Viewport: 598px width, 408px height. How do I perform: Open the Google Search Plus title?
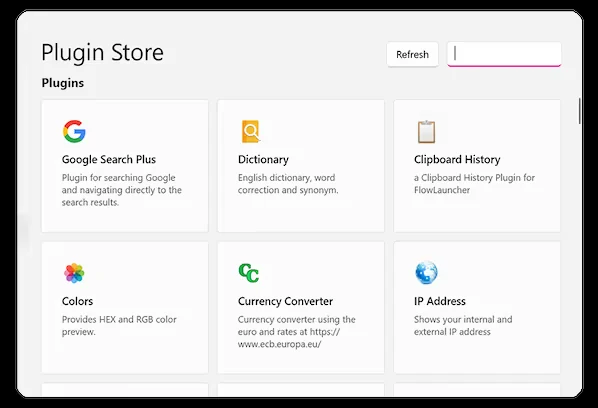pos(109,159)
